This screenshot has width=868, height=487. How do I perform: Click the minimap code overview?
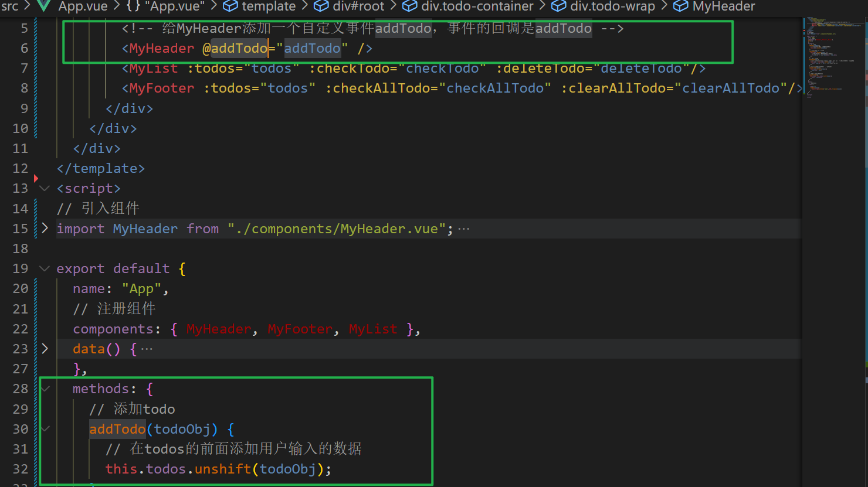[x=833, y=57]
